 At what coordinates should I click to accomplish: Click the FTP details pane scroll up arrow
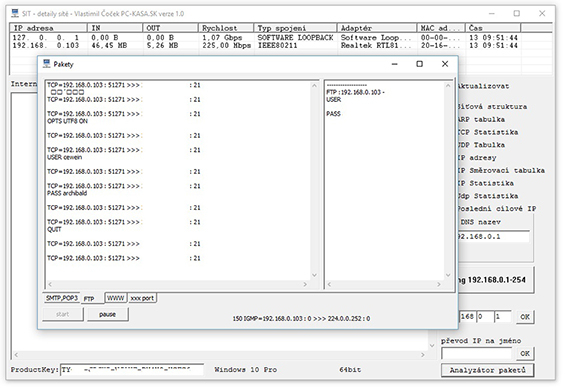pyautogui.click(x=448, y=86)
